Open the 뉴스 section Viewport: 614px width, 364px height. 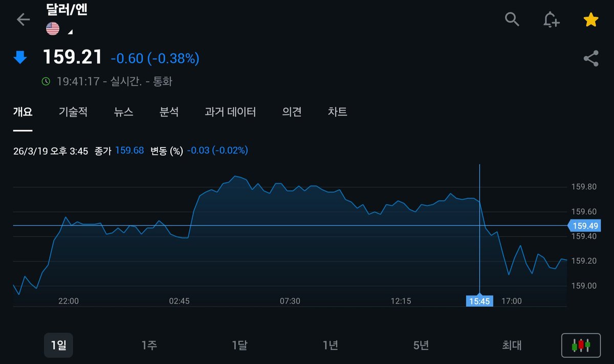pyautogui.click(x=123, y=112)
